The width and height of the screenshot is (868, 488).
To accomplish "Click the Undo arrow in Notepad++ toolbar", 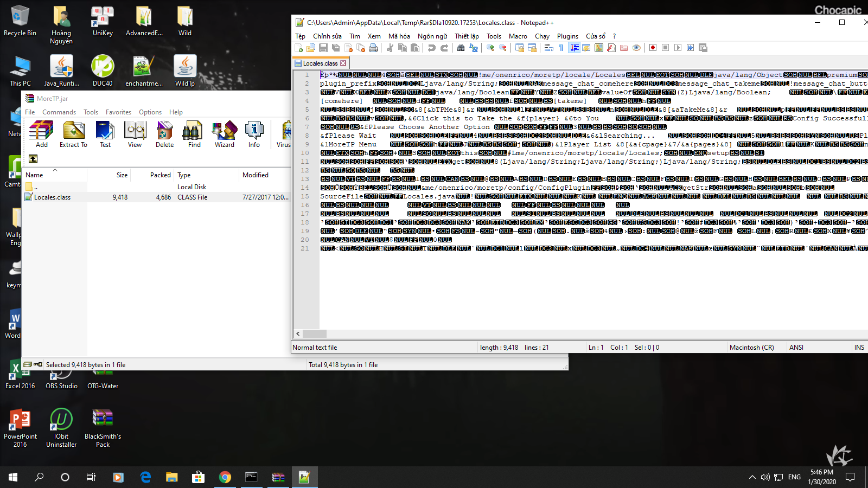I will (x=432, y=48).
